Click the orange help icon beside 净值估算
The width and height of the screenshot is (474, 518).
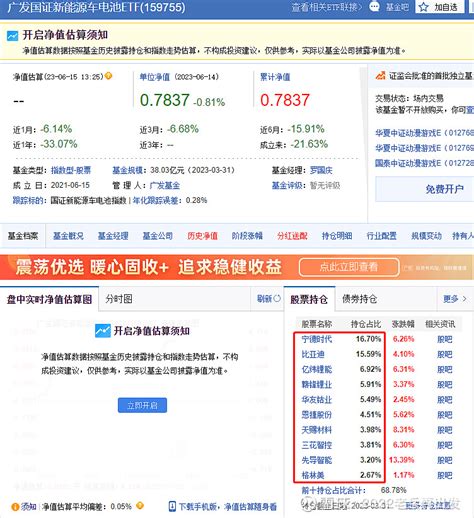pyautogui.click(x=108, y=76)
